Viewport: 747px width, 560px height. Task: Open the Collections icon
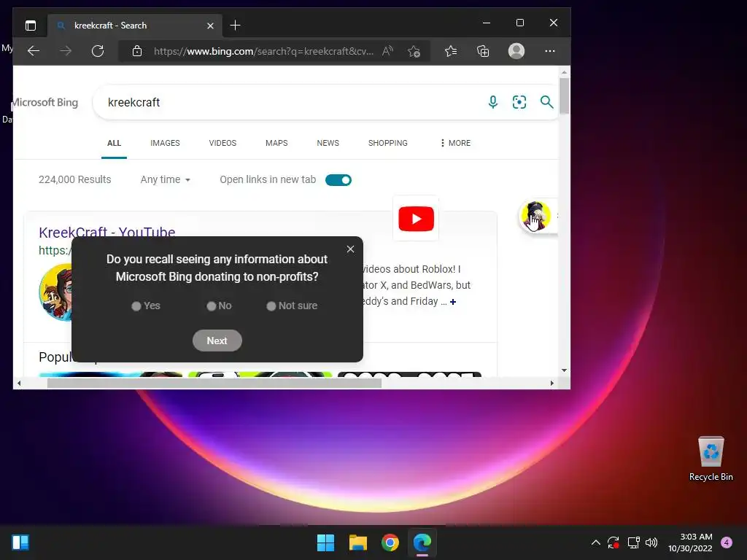[483, 51]
